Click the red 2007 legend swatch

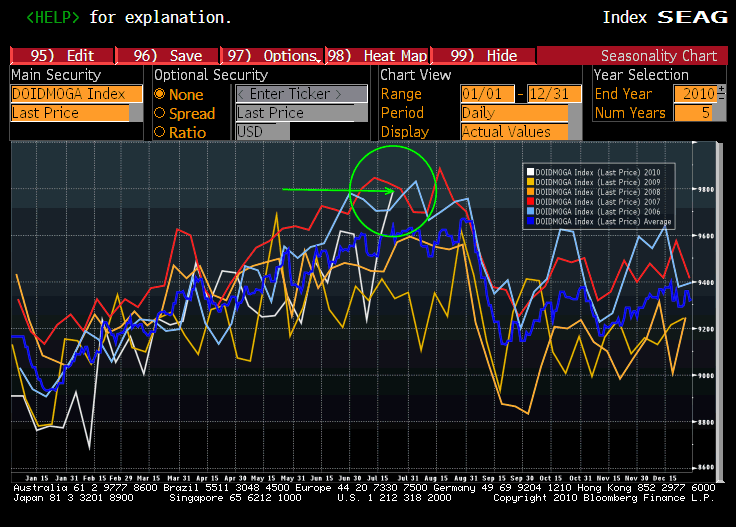point(530,202)
